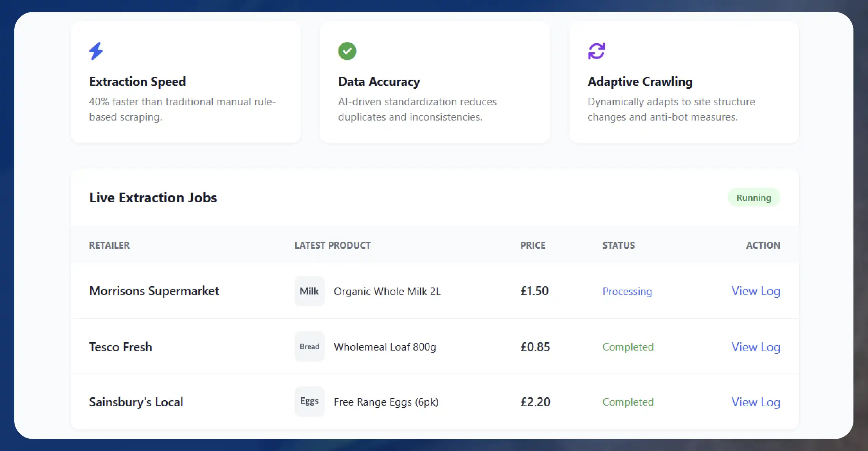Click the 'Dynamically adapts to site structure' description
This screenshot has height=451, width=868.
[x=671, y=109]
